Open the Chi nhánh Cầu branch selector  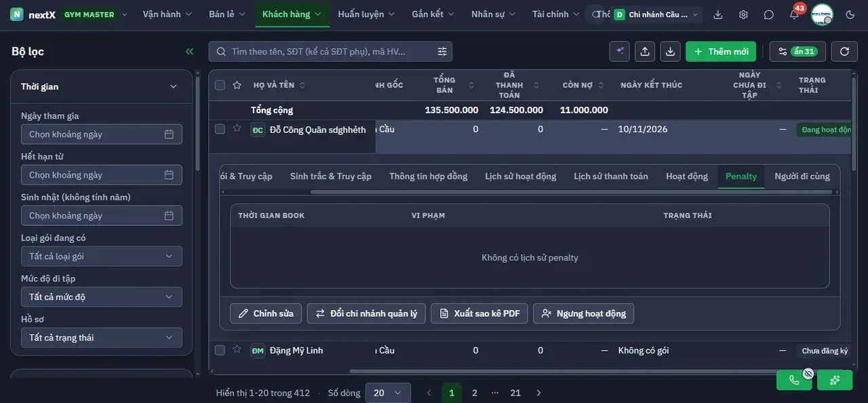(x=655, y=14)
